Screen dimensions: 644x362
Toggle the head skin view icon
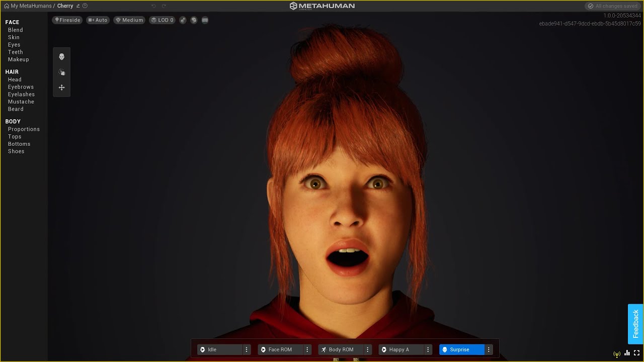point(194,20)
